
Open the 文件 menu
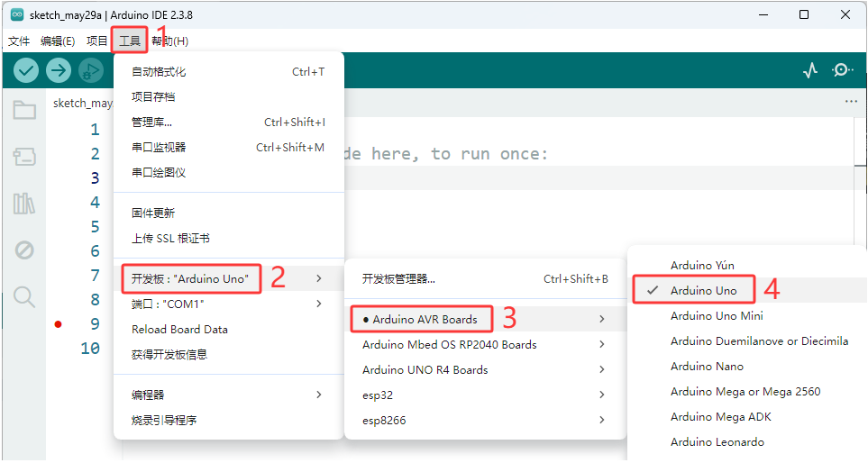click(x=19, y=41)
